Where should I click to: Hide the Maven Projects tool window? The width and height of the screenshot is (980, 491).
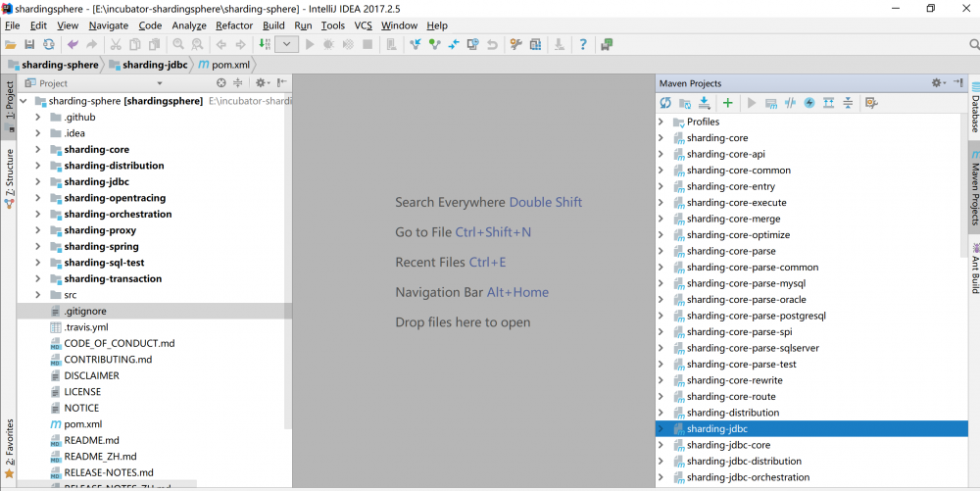pyautogui.click(x=957, y=83)
